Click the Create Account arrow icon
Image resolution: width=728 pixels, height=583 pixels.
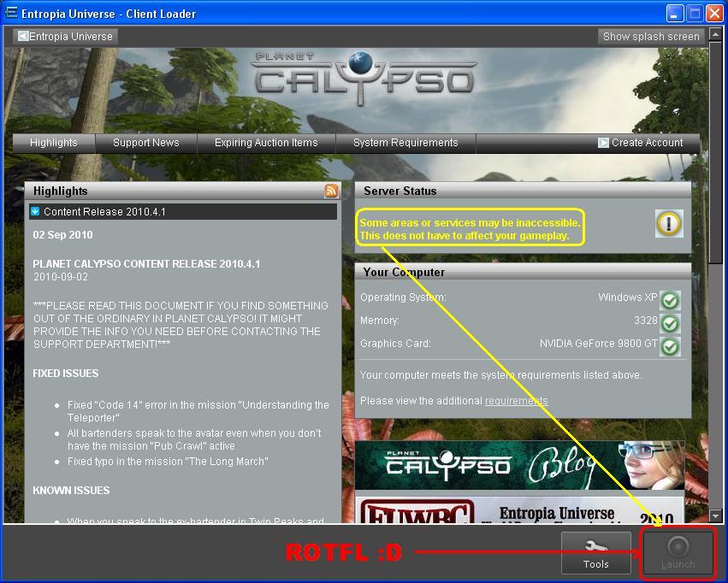coord(603,143)
